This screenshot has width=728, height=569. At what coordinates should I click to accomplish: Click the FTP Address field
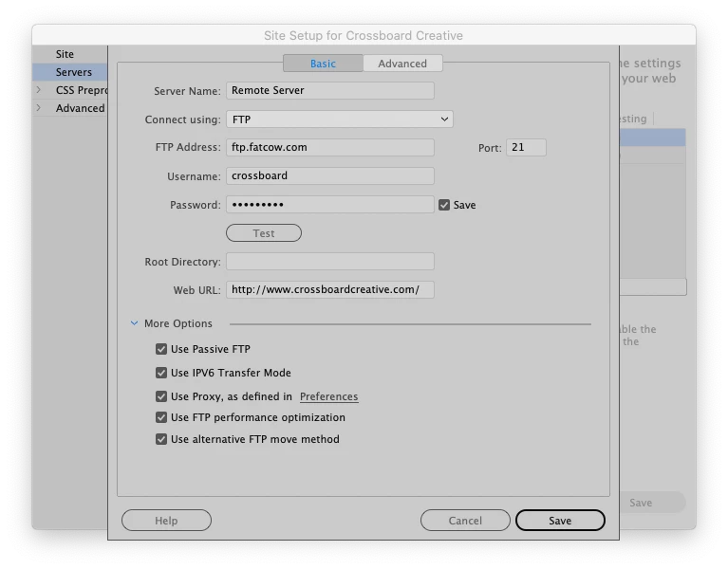330,148
